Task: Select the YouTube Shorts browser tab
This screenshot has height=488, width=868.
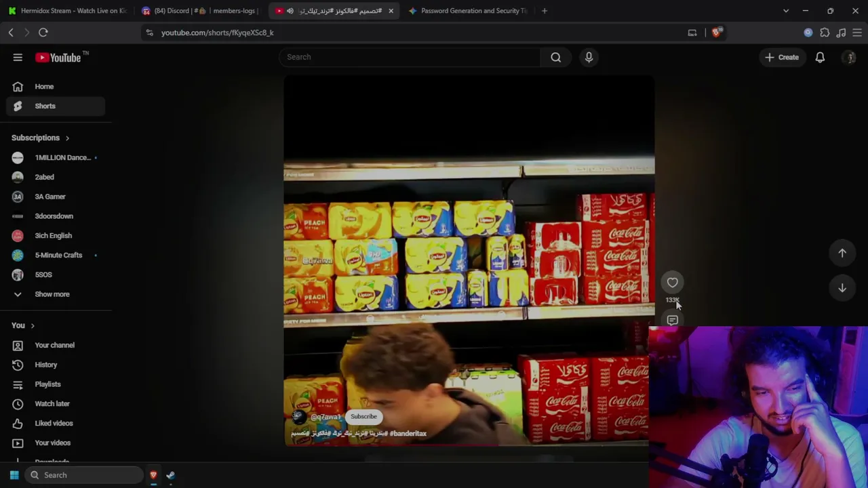Action: (334, 11)
